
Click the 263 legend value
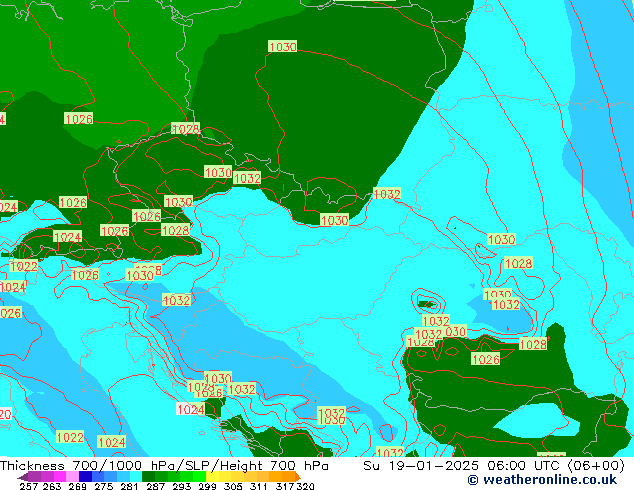pos(52,486)
